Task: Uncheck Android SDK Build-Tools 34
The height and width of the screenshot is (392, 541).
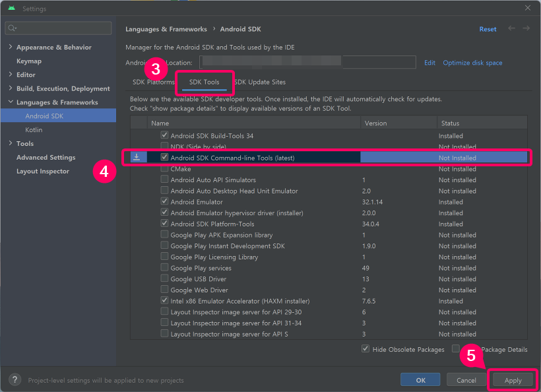Action: pyautogui.click(x=164, y=135)
